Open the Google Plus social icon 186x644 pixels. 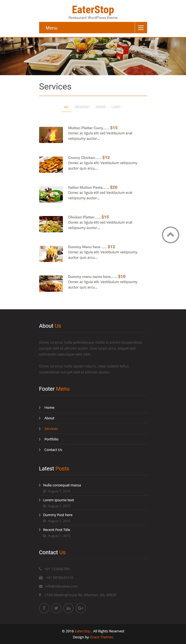[x=81, y=608]
